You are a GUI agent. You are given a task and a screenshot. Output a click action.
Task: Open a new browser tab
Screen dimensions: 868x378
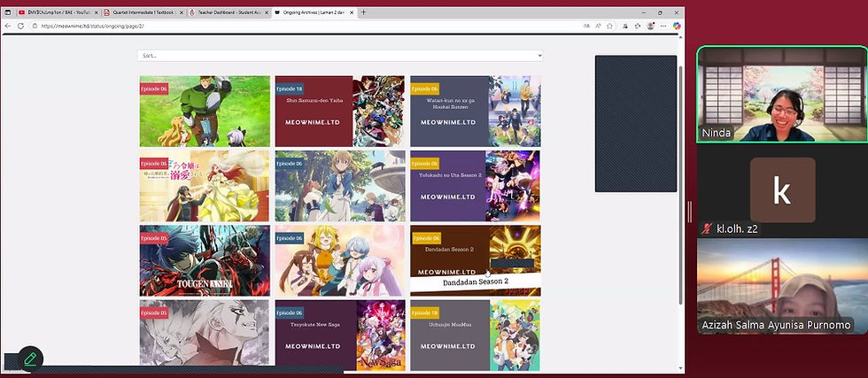click(364, 12)
